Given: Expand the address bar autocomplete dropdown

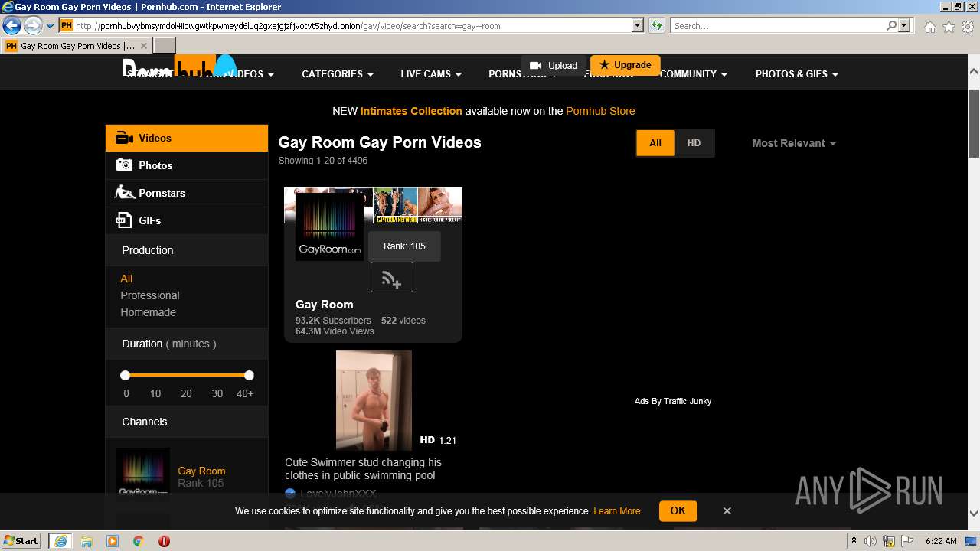Looking at the screenshot, I should 637,26.
